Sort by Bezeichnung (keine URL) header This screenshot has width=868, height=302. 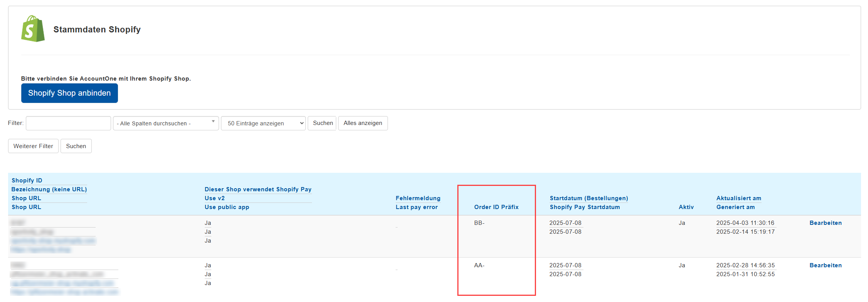click(49, 189)
